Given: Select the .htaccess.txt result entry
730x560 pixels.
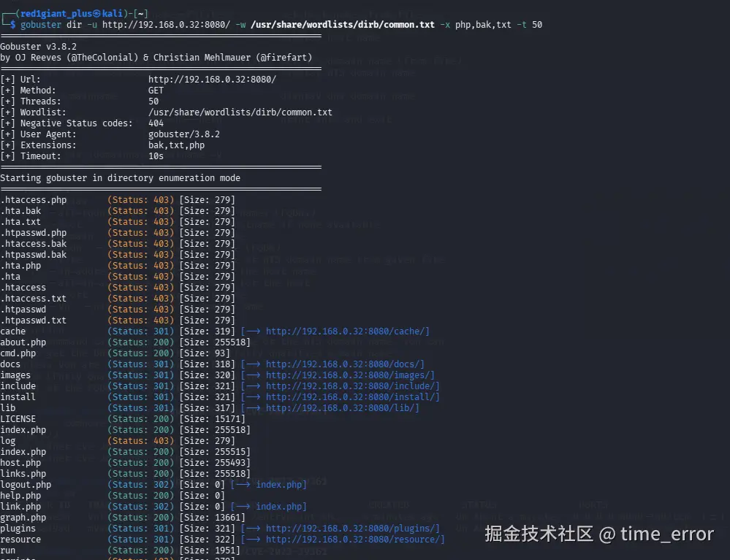Looking at the screenshot, I should pos(33,299).
